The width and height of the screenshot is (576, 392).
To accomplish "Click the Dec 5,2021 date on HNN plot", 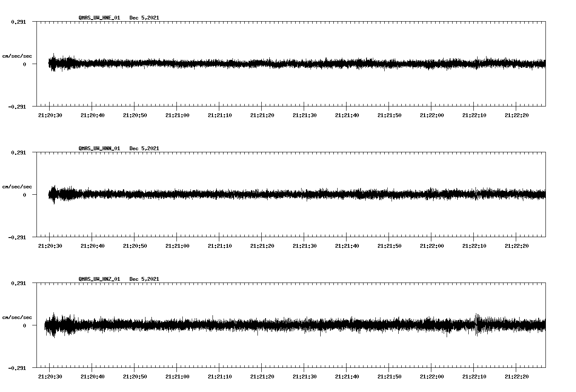I will (x=144, y=148).
